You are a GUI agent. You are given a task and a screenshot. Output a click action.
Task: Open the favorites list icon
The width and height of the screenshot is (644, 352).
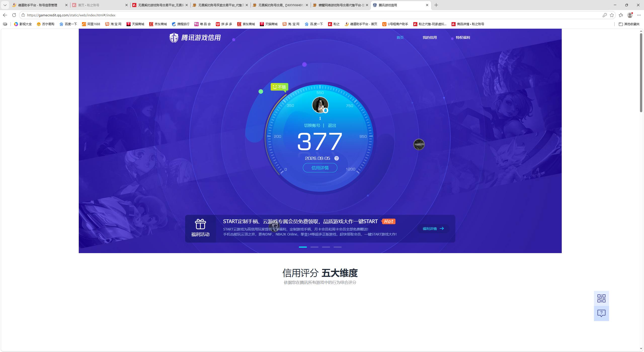tap(621, 15)
